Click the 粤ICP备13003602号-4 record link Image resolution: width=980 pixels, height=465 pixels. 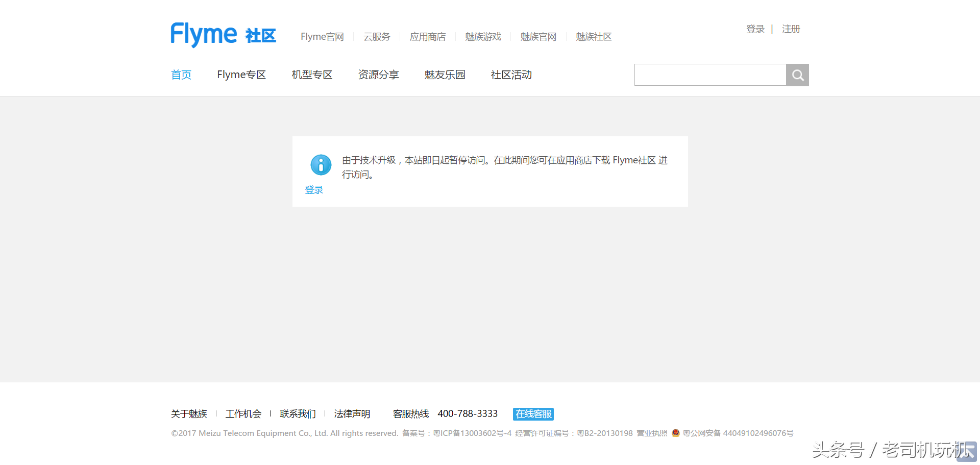pyautogui.click(x=472, y=433)
